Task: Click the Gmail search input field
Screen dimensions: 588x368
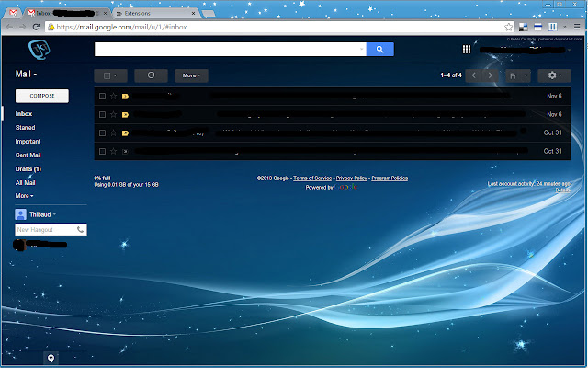Action: point(231,49)
